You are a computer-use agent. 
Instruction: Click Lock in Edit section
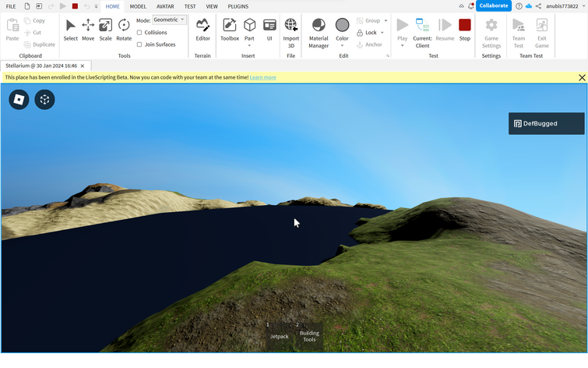(367, 33)
